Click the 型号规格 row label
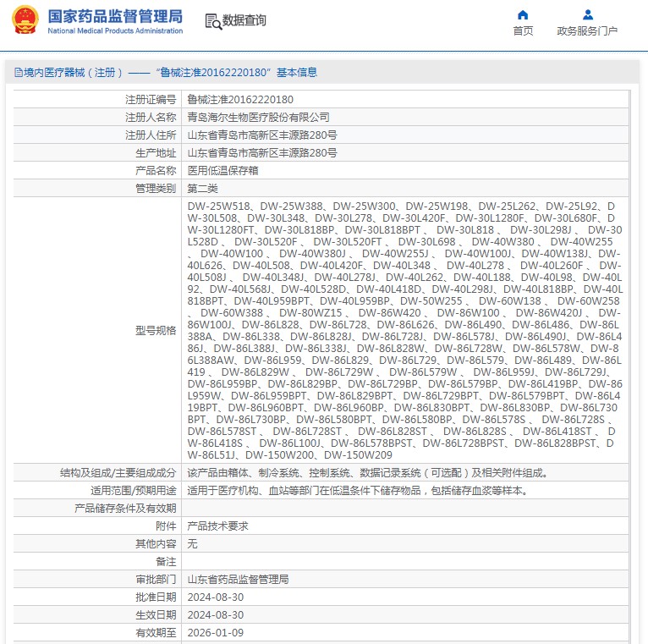Screen dimensions: 648x644 [x=156, y=330]
